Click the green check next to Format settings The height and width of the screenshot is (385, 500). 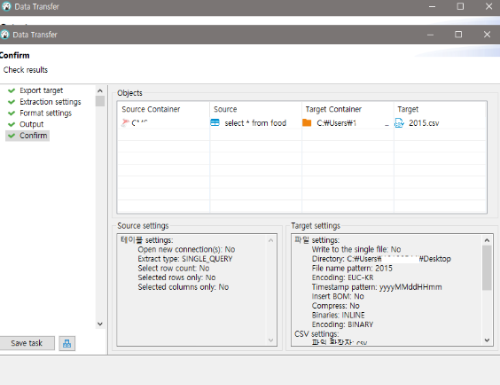pos(11,113)
